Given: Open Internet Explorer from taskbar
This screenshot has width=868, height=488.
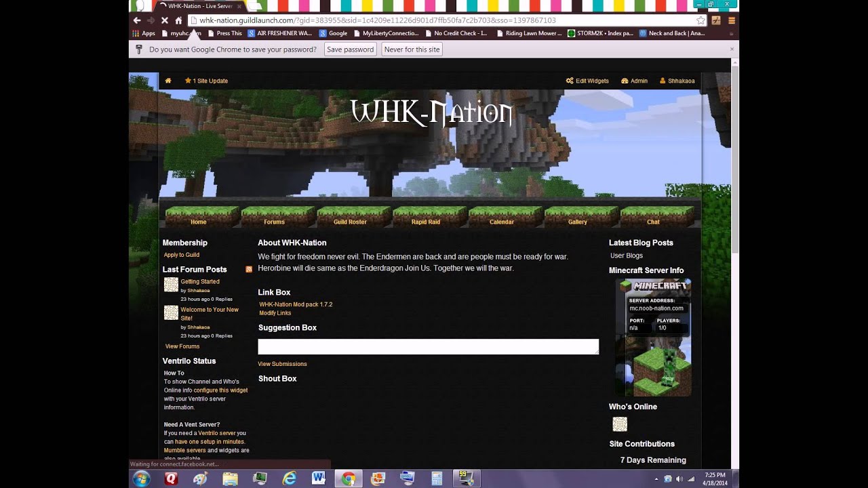Looking at the screenshot, I should (290, 479).
